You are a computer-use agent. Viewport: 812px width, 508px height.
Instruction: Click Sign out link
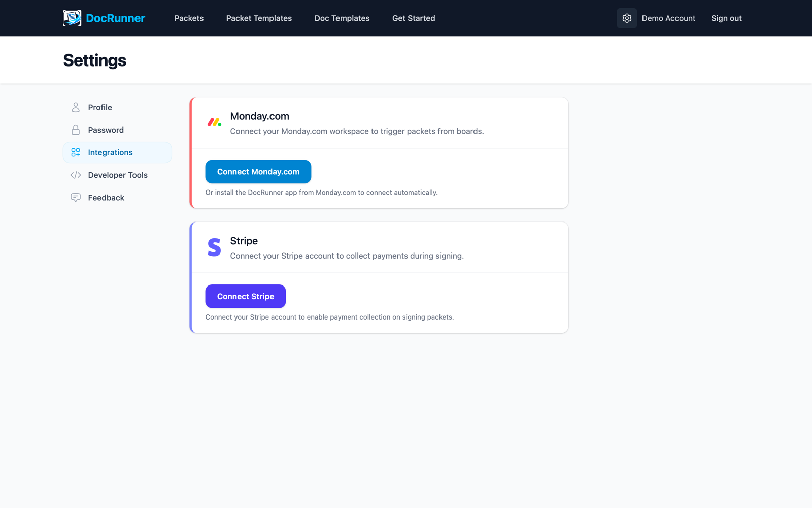point(726,18)
